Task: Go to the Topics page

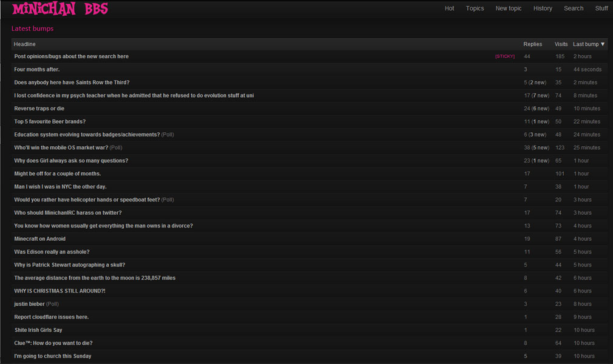Action: [475, 8]
